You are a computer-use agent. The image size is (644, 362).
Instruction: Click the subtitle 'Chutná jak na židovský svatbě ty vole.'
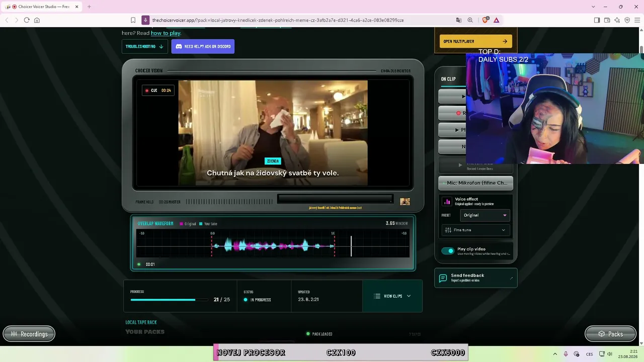tap(273, 173)
